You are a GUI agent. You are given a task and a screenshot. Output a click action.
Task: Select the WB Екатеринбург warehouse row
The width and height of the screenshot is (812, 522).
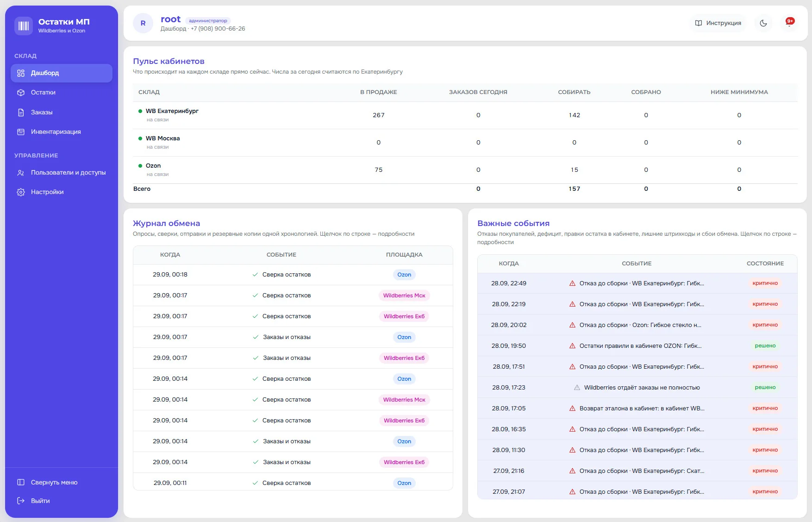point(465,115)
